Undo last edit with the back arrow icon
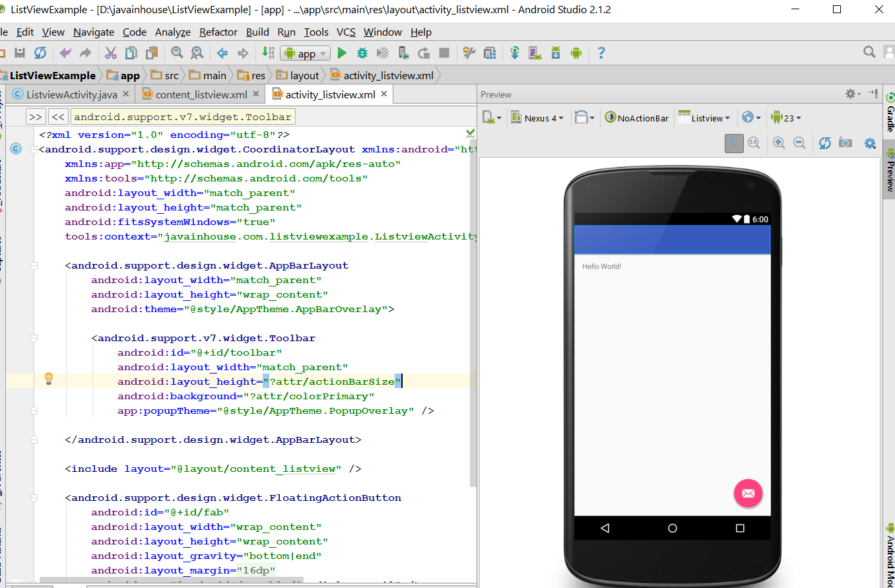This screenshot has height=588, width=895. [63, 53]
